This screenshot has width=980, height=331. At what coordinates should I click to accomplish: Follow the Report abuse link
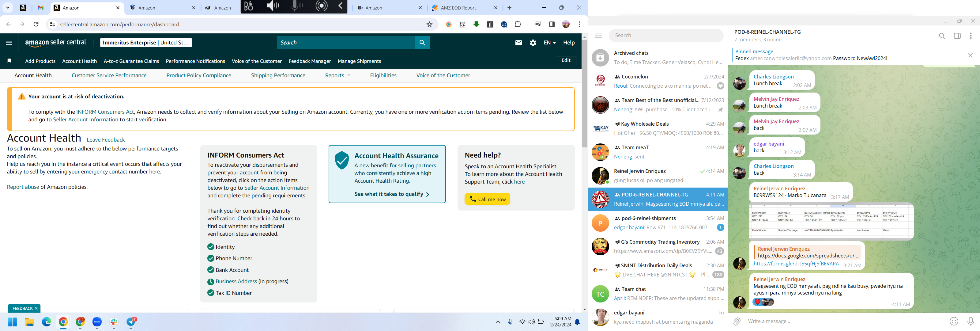point(23,187)
